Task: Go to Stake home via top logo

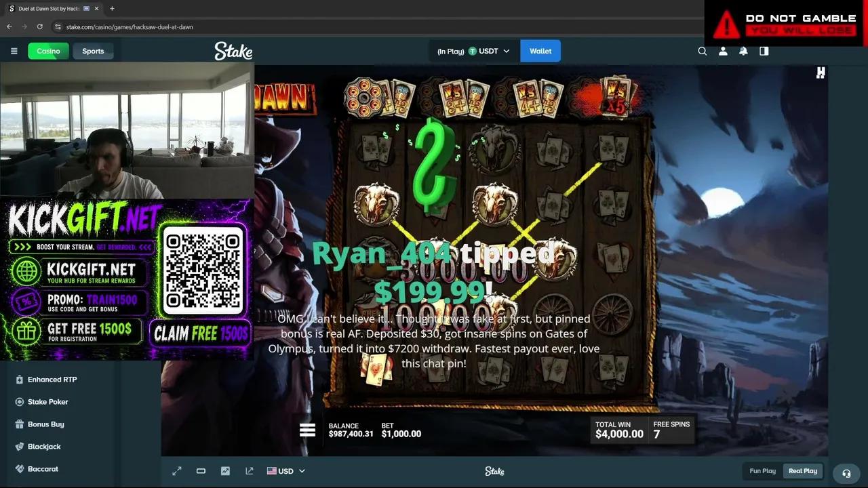Action: [x=233, y=51]
